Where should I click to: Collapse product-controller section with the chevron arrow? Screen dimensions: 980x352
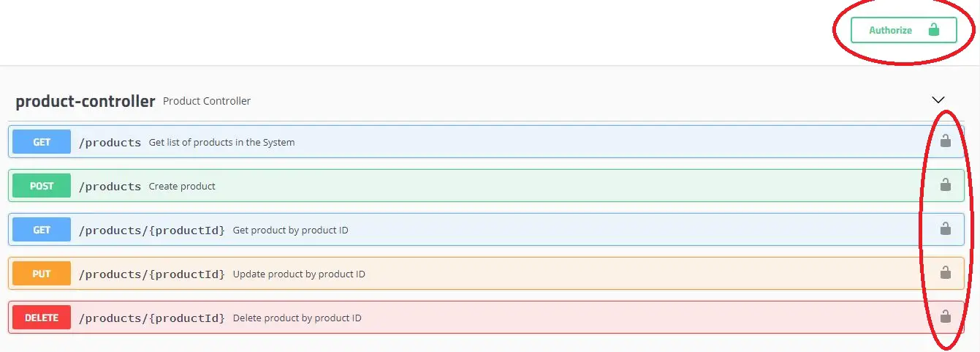(938, 100)
